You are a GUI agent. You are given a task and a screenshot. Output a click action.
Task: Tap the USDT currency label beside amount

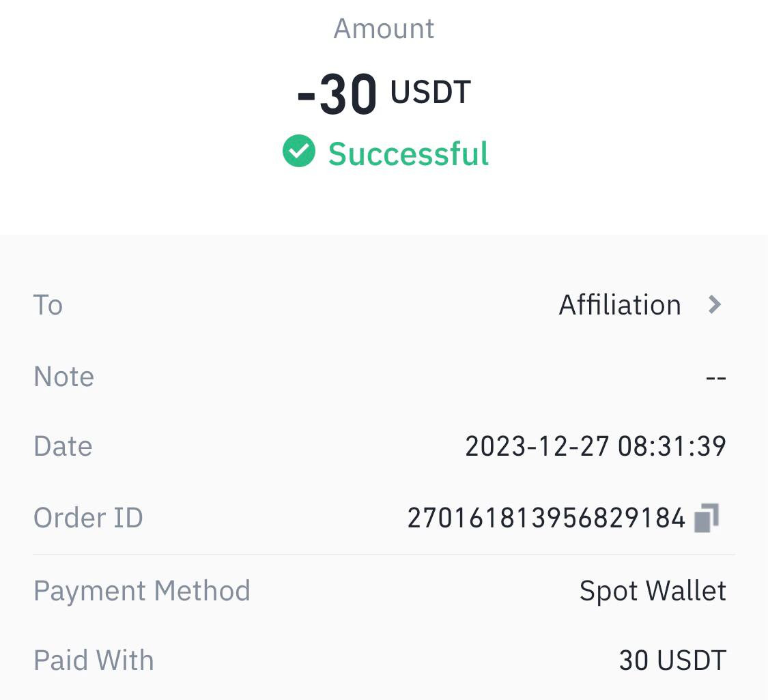pyautogui.click(x=431, y=92)
